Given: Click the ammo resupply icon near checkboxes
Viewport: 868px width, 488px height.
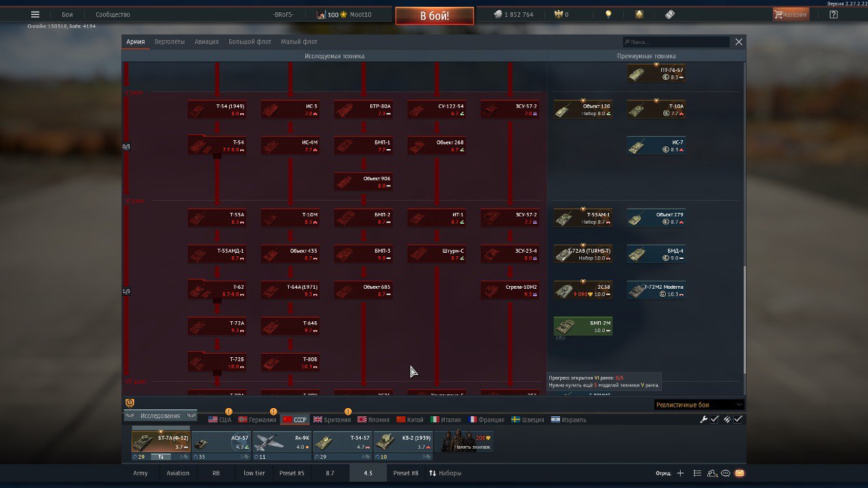Looking at the screenshot, I should pos(727,420).
